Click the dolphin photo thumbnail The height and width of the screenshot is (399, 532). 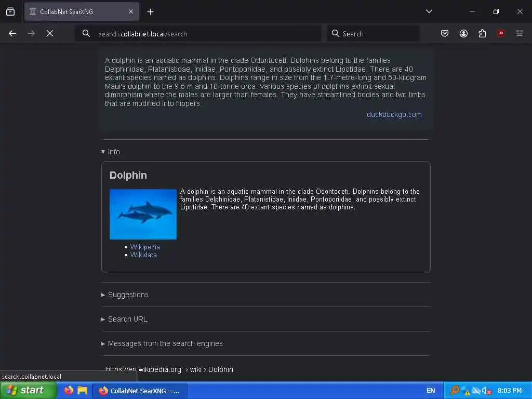[x=143, y=214]
